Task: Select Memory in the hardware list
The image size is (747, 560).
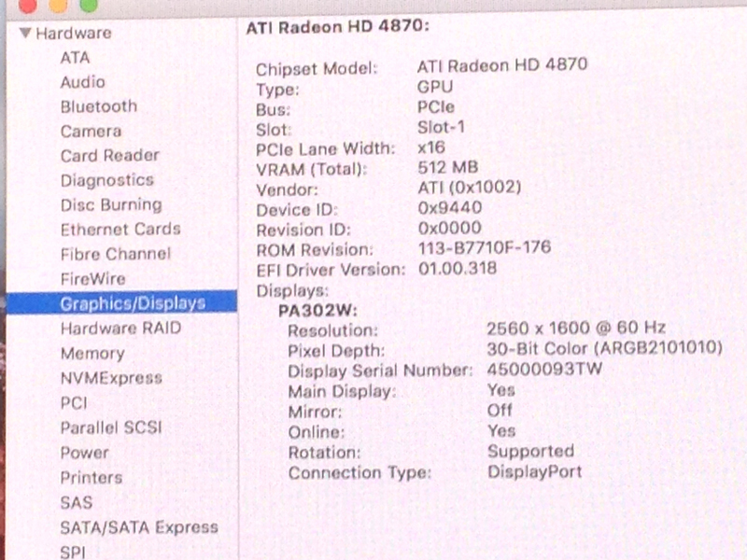Action: point(92,354)
